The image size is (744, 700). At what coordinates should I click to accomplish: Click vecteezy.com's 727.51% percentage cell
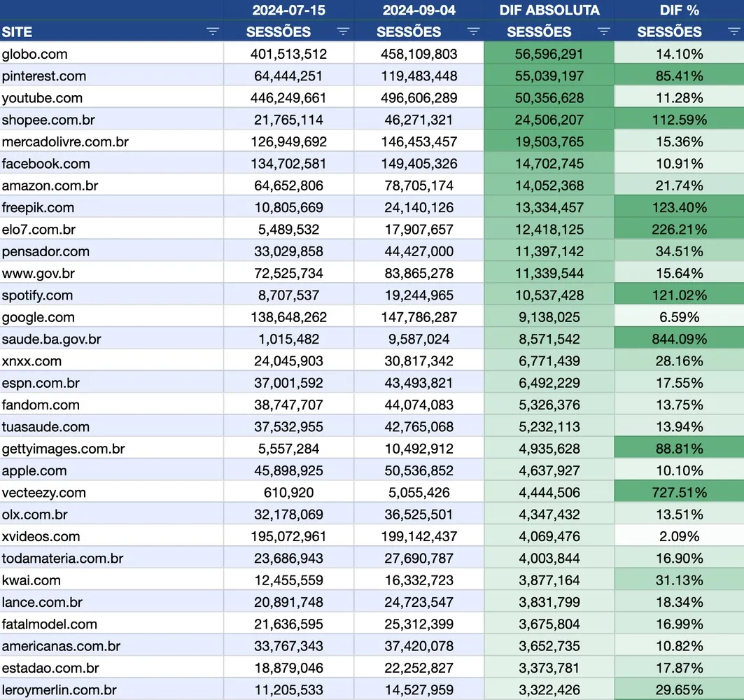pyautogui.click(x=680, y=492)
